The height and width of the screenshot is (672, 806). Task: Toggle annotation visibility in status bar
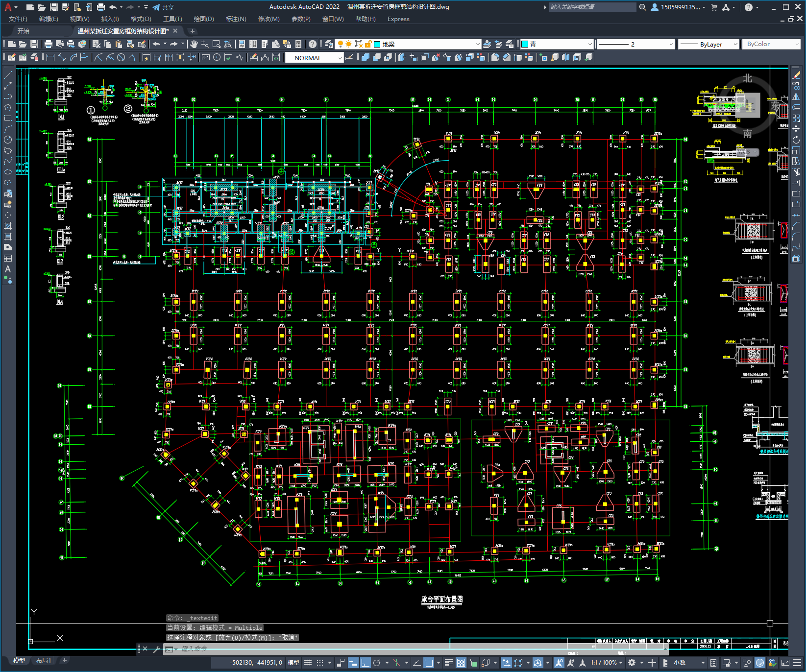[559, 663]
